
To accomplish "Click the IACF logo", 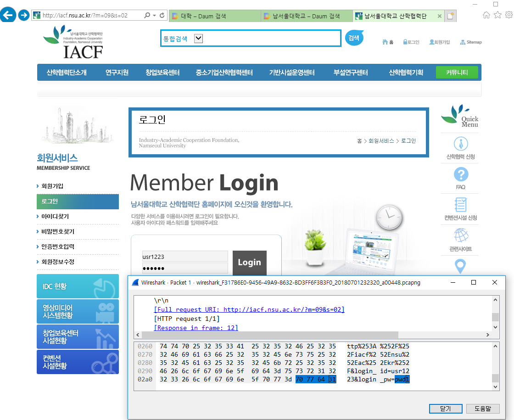I will (73, 42).
